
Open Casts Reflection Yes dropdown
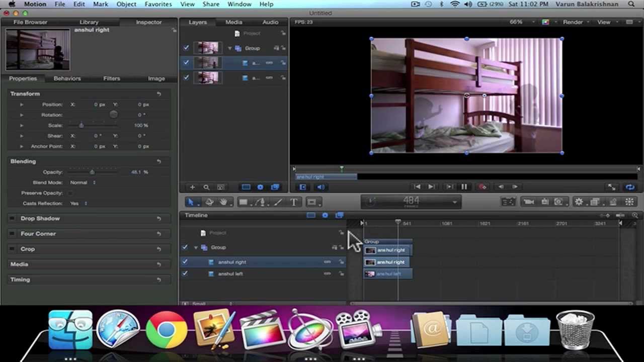[x=78, y=203]
